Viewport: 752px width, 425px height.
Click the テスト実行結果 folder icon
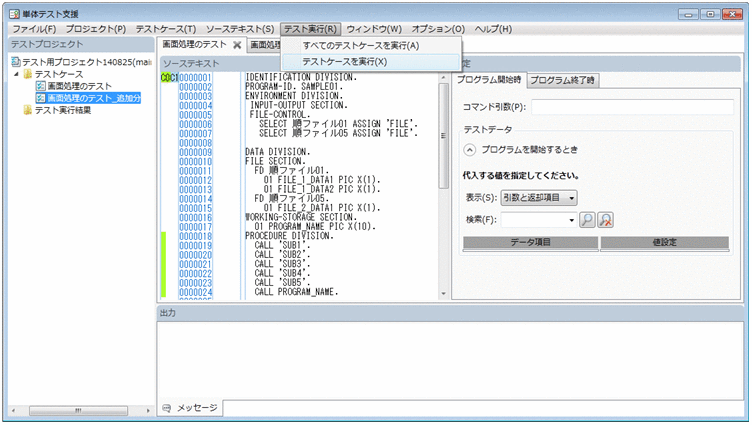(x=28, y=110)
